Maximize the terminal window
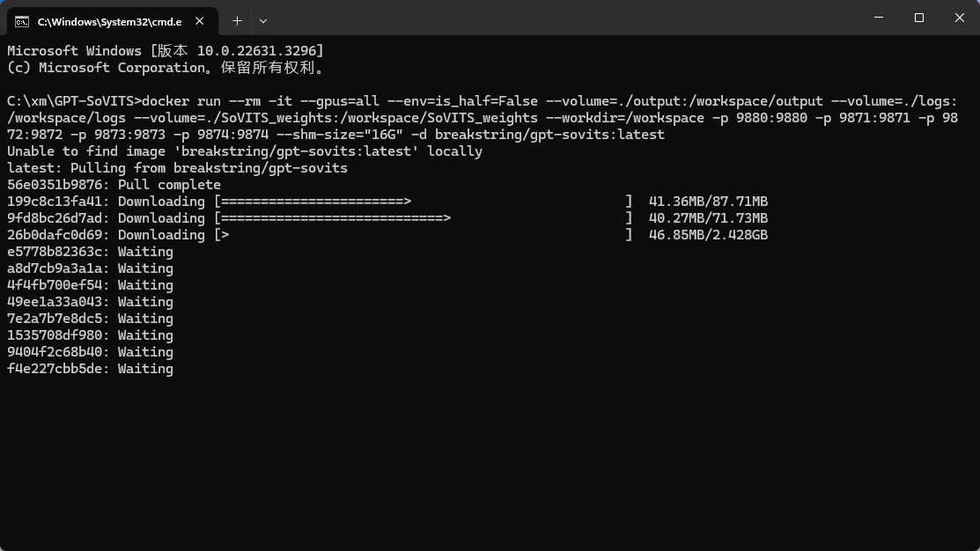 [919, 18]
